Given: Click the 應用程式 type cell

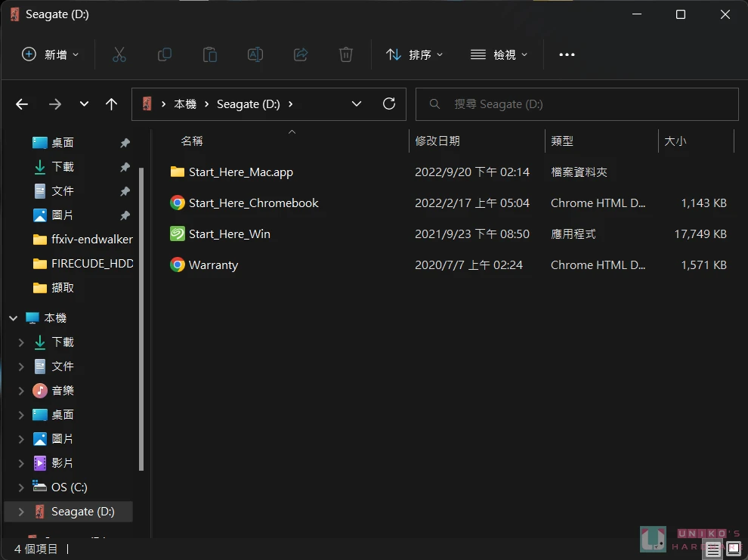Looking at the screenshot, I should point(573,234).
